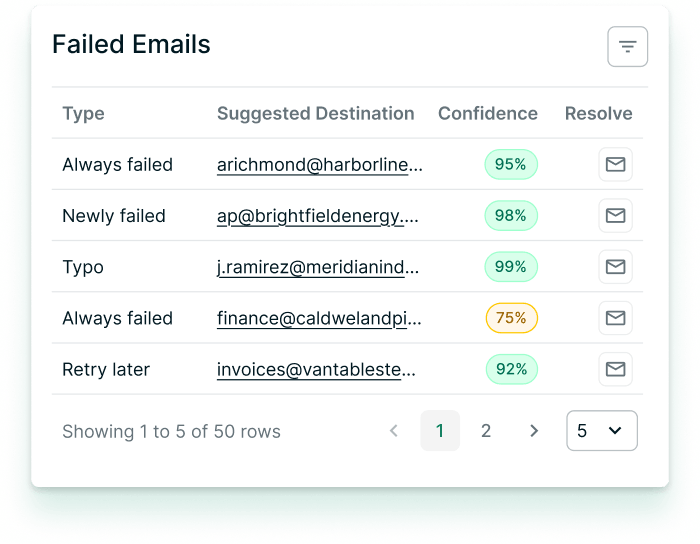Sort by the Confidence column header
The width and height of the screenshot is (700, 544).
488,113
